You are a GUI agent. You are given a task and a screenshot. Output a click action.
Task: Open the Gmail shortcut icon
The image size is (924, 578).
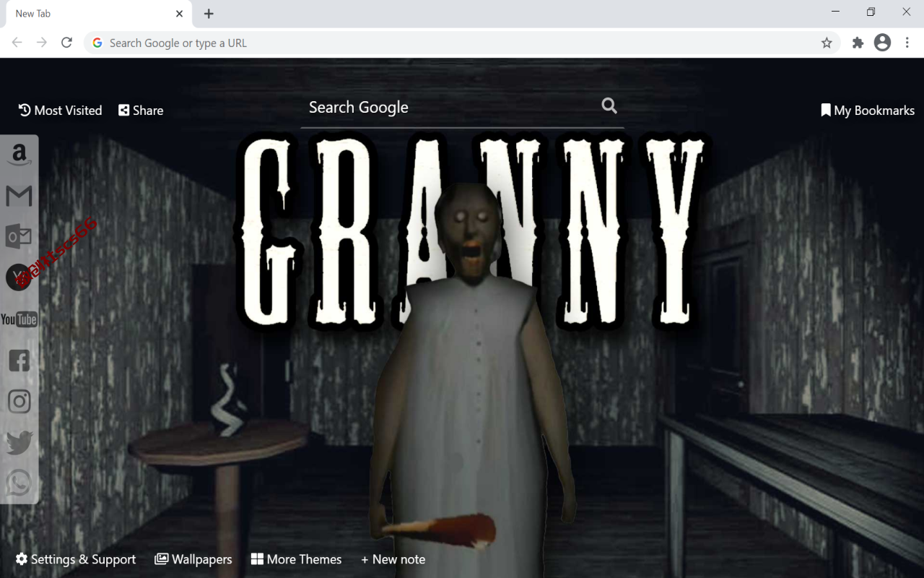tap(19, 196)
